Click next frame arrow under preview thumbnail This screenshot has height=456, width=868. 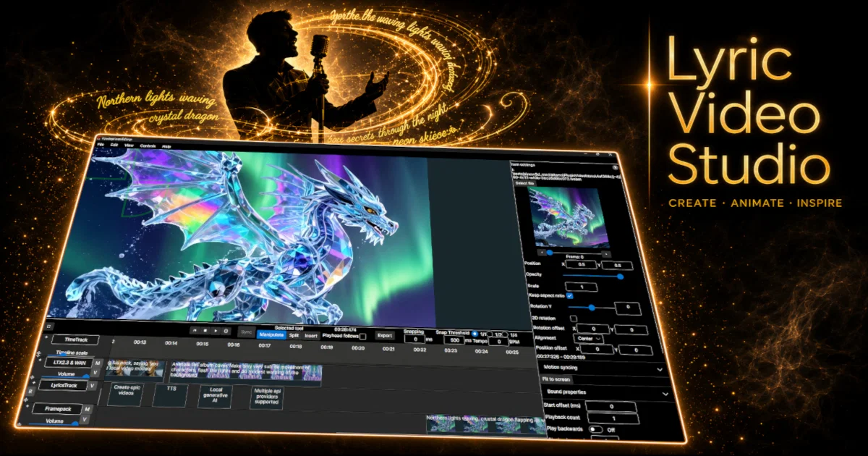pos(606,254)
